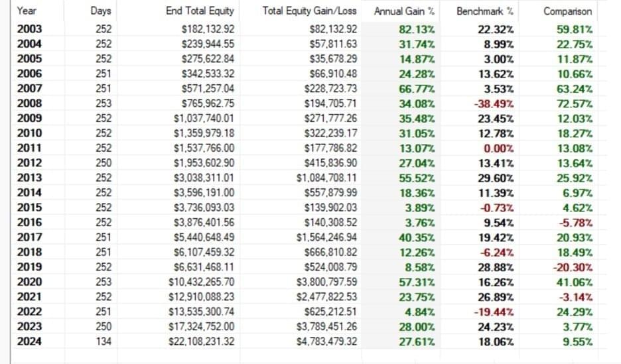This screenshot has height=364, width=621.
Task: Click the 2024 year cell
Action: tap(29, 341)
